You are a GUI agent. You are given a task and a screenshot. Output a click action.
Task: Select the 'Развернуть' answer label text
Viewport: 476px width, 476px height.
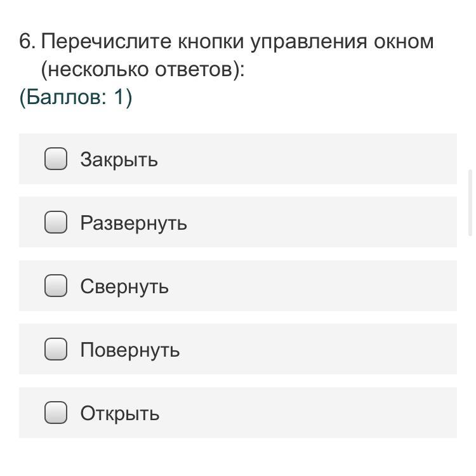tap(133, 223)
